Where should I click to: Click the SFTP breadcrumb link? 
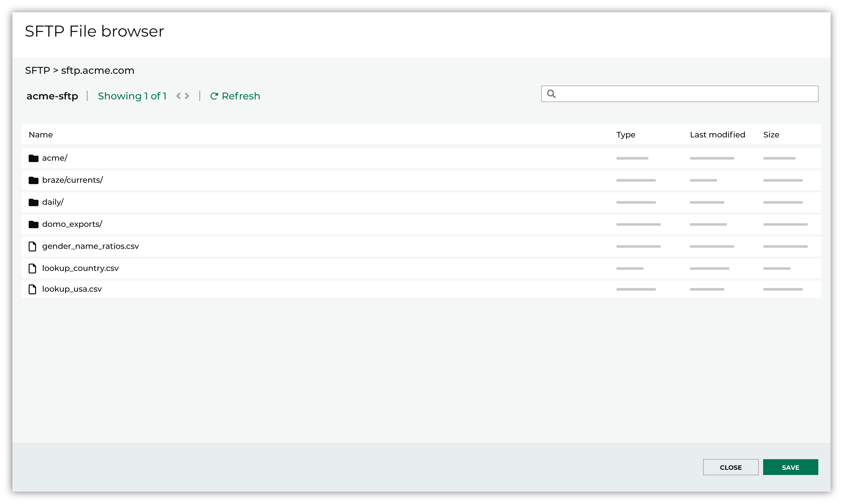pyautogui.click(x=37, y=70)
